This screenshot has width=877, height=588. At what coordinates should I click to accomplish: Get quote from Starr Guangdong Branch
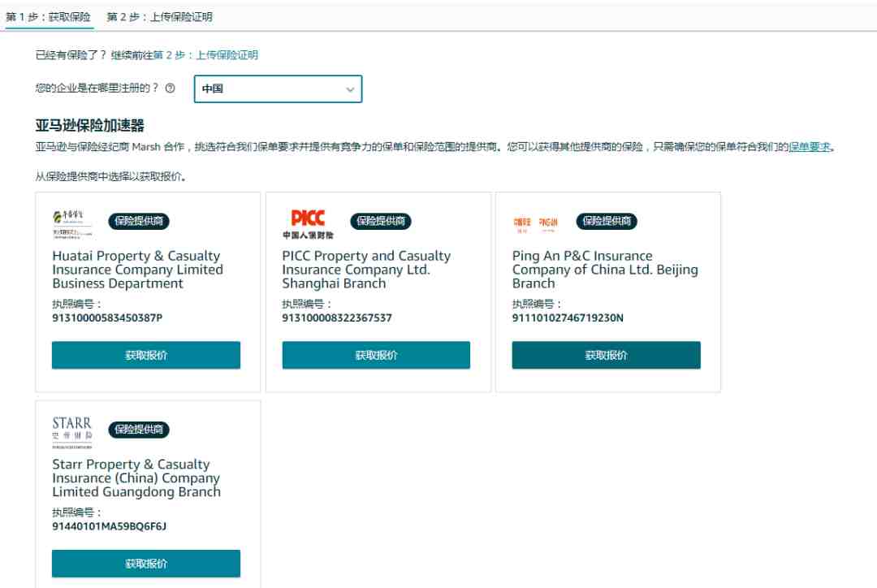coord(146,564)
